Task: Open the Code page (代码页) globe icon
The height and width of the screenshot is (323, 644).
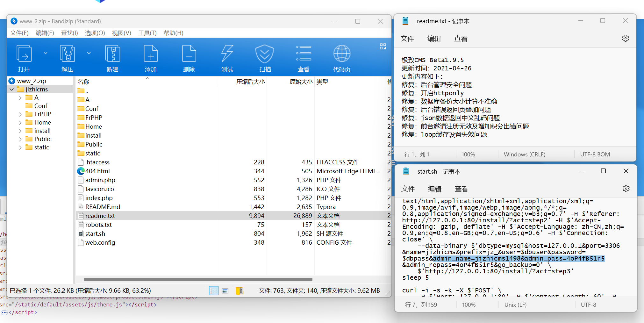Action: [342, 54]
